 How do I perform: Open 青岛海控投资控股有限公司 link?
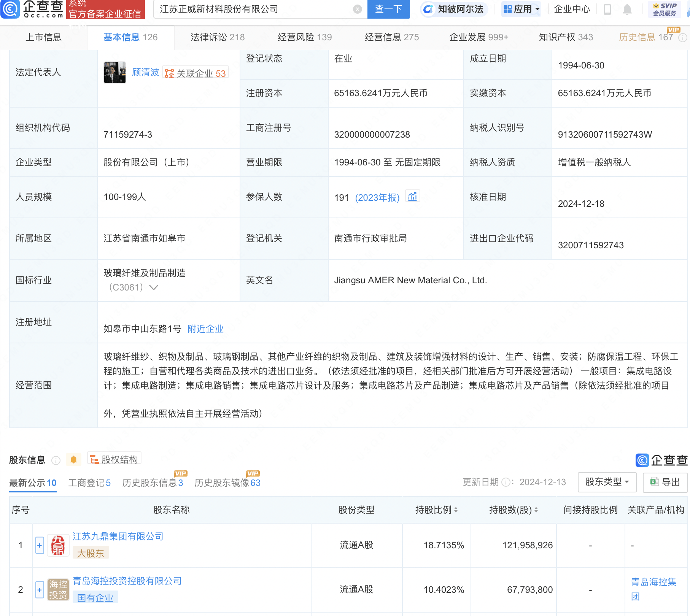[x=127, y=581]
